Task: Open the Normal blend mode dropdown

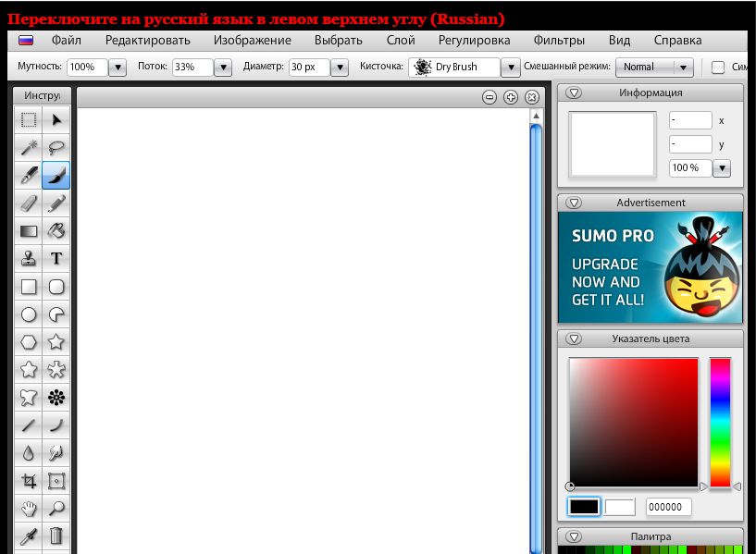Action: [x=684, y=68]
